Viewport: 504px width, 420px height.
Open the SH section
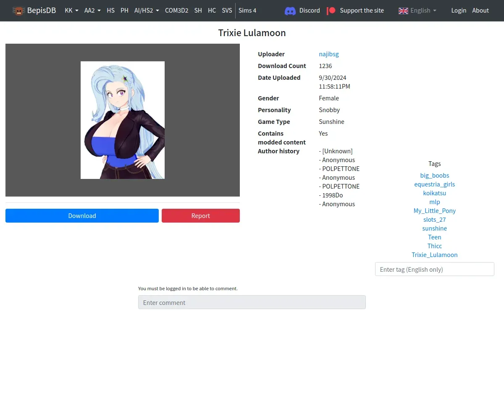coord(198,10)
